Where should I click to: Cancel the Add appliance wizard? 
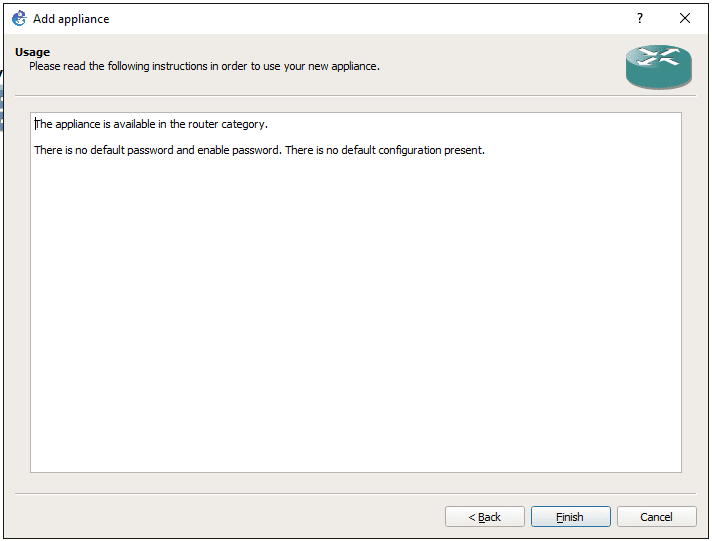pyautogui.click(x=656, y=517)
